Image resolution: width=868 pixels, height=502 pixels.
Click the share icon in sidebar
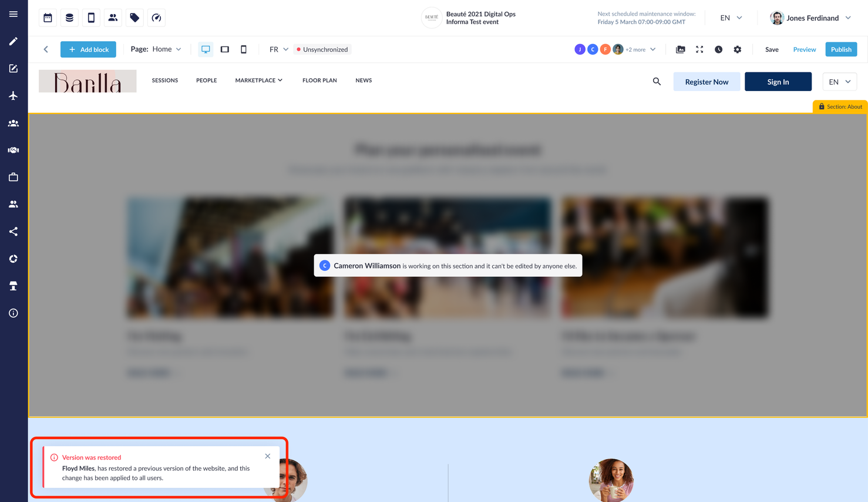click(x=14, y=232)
